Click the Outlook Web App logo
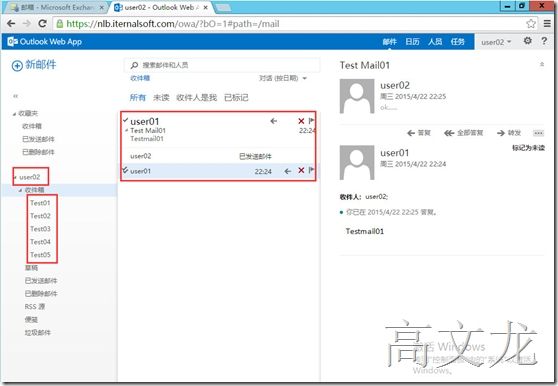Screen dimensions: 558x386 pos(45,42)
